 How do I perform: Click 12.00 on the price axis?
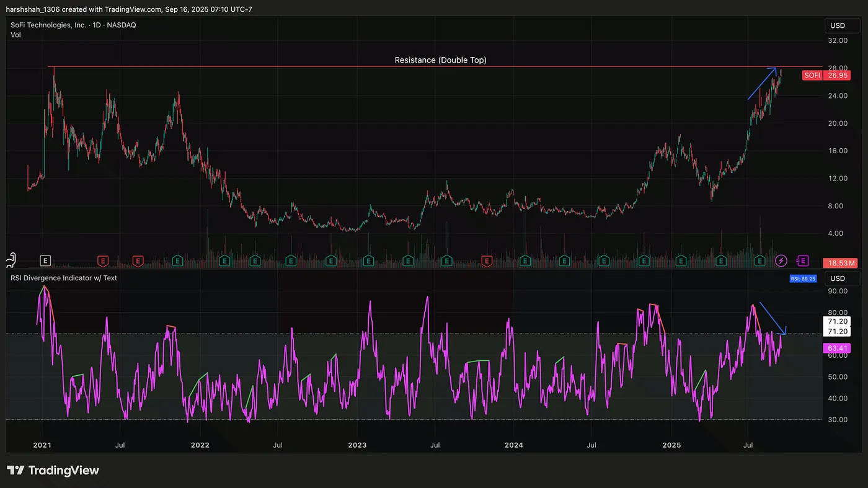pyautogui.click(x=838, y=179)
